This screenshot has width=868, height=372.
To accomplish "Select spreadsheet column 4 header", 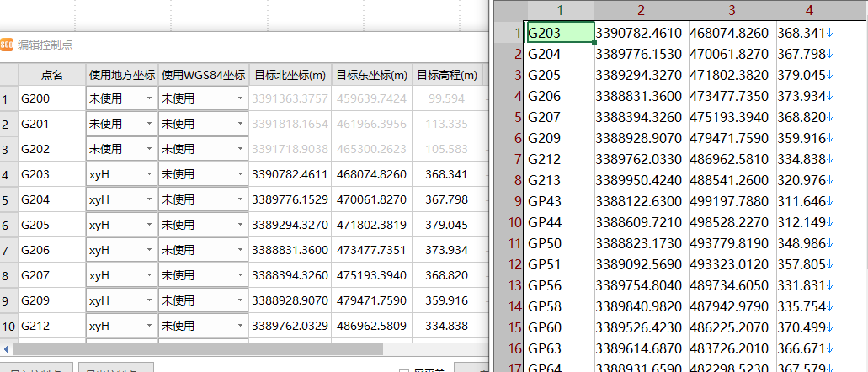I will tap(809, 10).
